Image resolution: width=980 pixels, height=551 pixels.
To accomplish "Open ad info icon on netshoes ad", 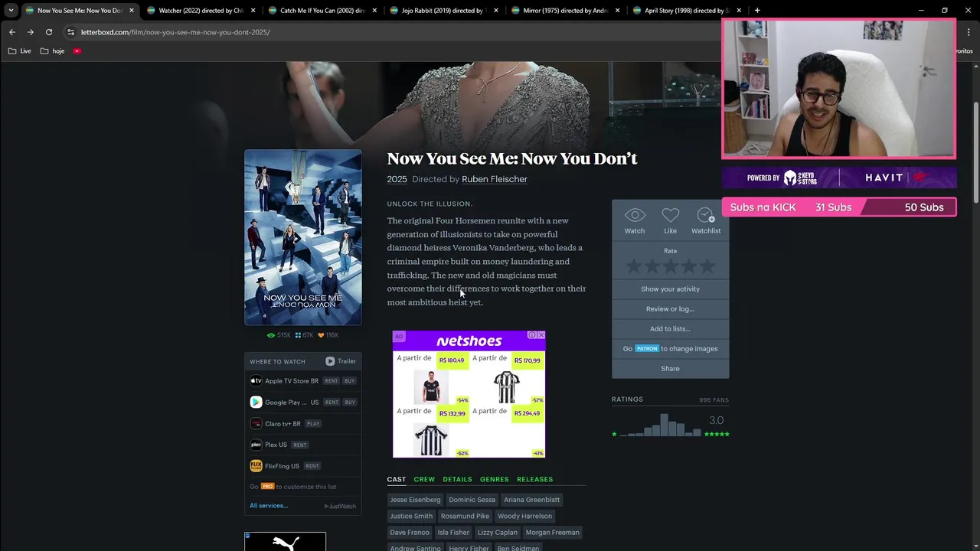I will click(x=532, y=335).
